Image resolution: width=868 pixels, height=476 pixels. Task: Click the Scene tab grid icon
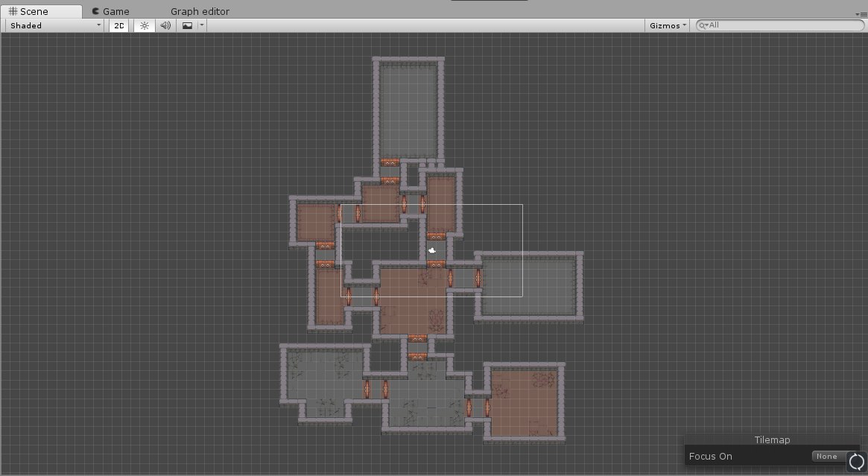coord(13,11)
